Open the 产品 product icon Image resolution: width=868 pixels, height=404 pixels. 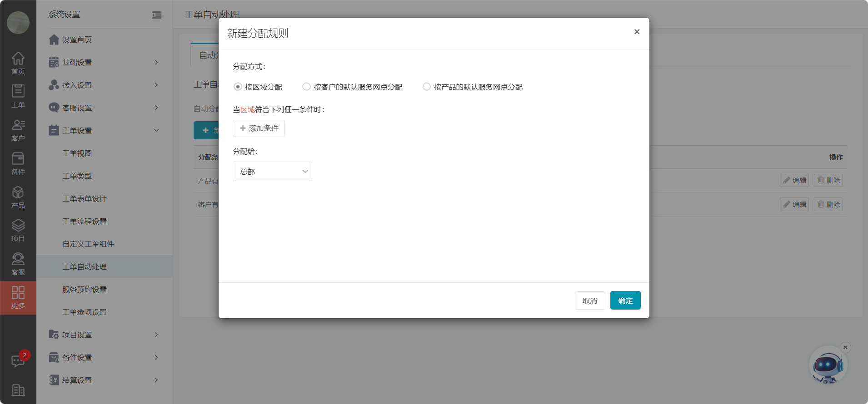point(18,197)
